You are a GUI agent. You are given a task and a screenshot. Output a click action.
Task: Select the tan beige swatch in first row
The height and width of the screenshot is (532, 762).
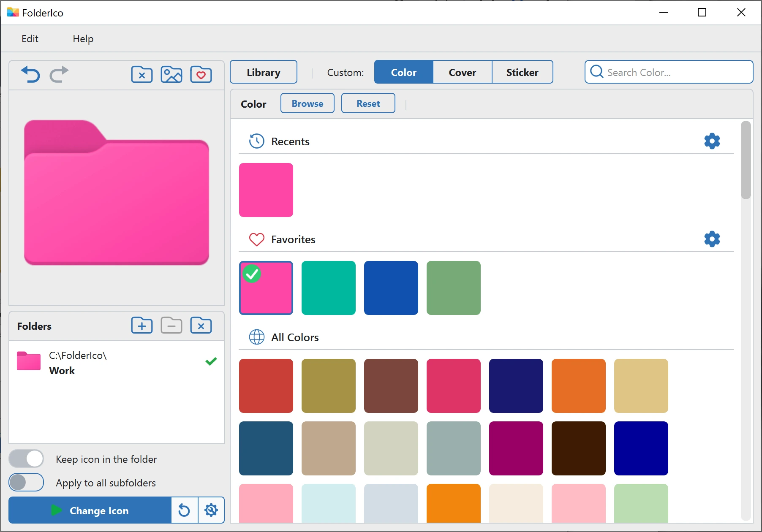(x=641, y=386)
